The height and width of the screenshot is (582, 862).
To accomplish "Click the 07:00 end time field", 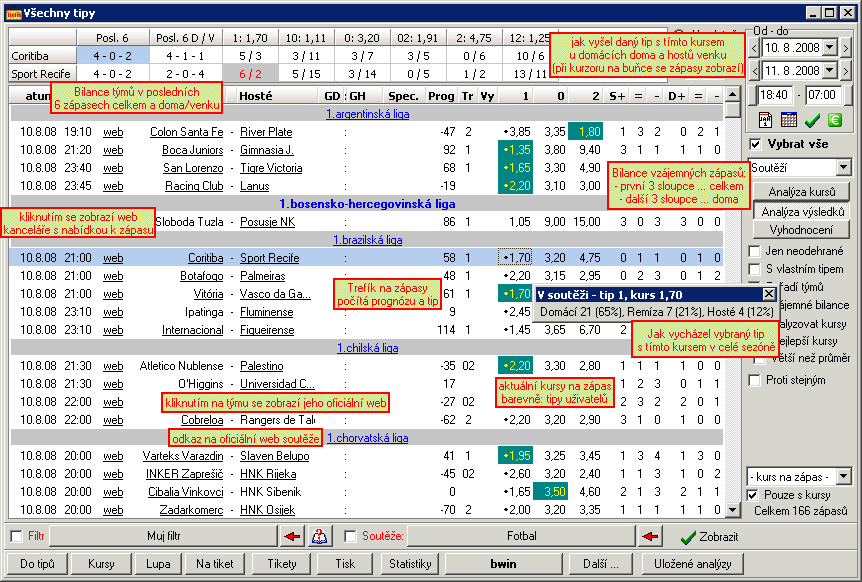I will coord(822,95).
